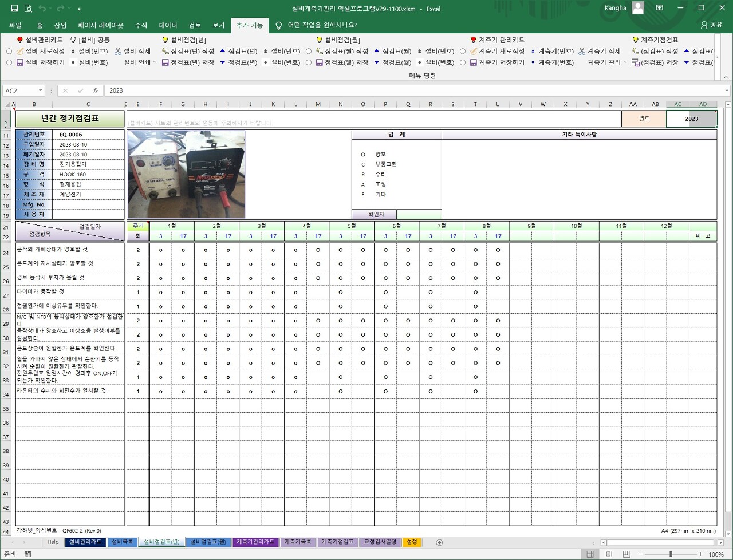Open the Ribbon Display Options button
The image size is (733, 560).
[660, 8]
